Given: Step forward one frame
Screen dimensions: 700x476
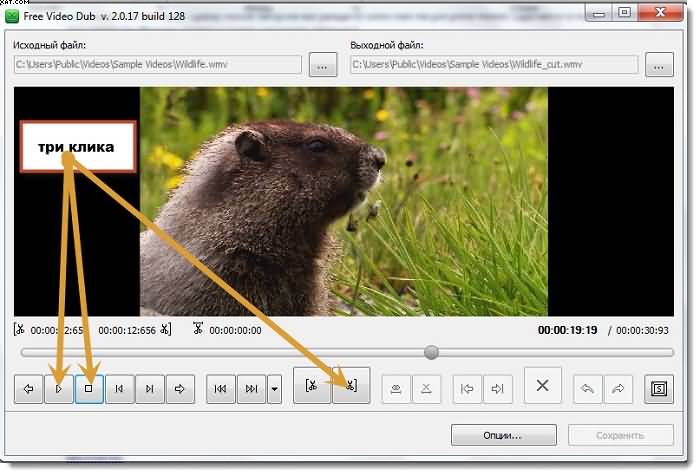Looking at the screenshot, I should (x=150, y=389).
